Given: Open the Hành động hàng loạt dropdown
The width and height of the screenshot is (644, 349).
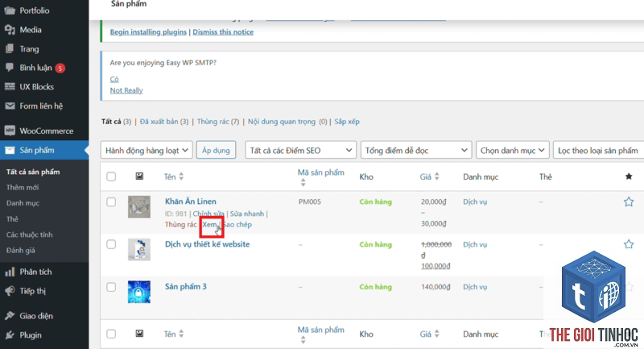Looking at the screenshot, I should tap(147, 151).
